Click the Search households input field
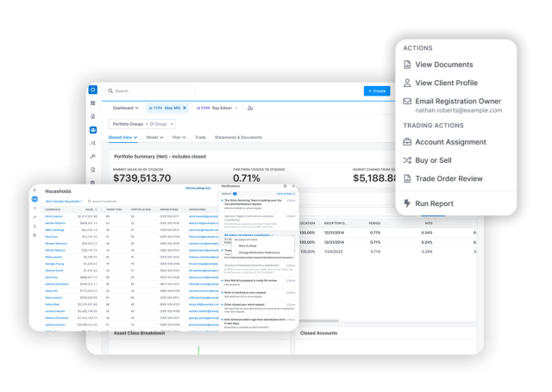The height and width of the screenshot is (392, 552). (x=105, y=202)
